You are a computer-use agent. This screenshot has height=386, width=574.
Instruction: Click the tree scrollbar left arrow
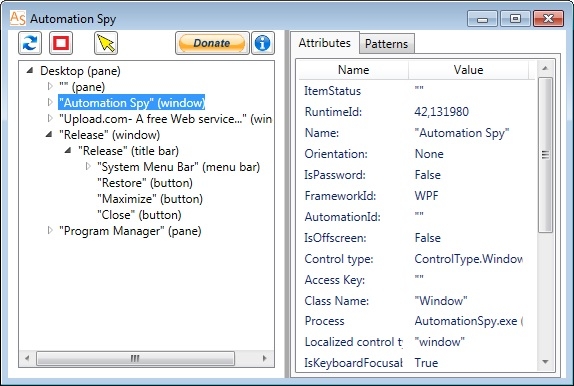coord(27,358)
